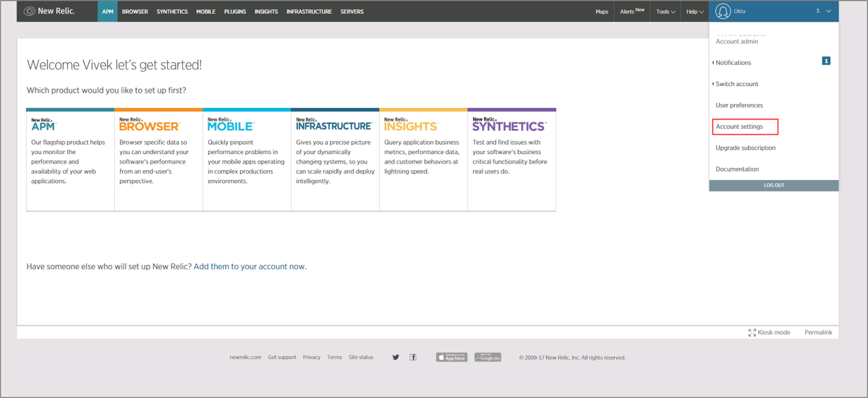Choose the Synthetics product card
The image size is (868, 398).
(511, 159)
